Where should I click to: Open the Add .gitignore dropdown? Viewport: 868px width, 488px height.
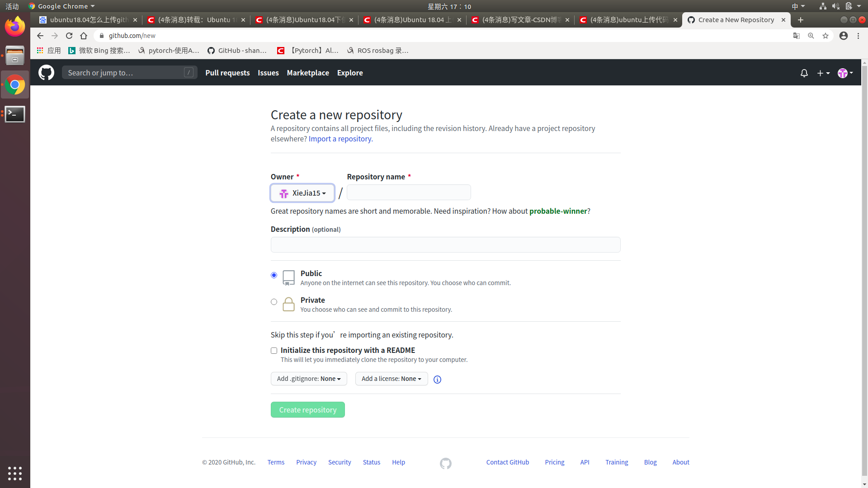[x=308, y=379]
